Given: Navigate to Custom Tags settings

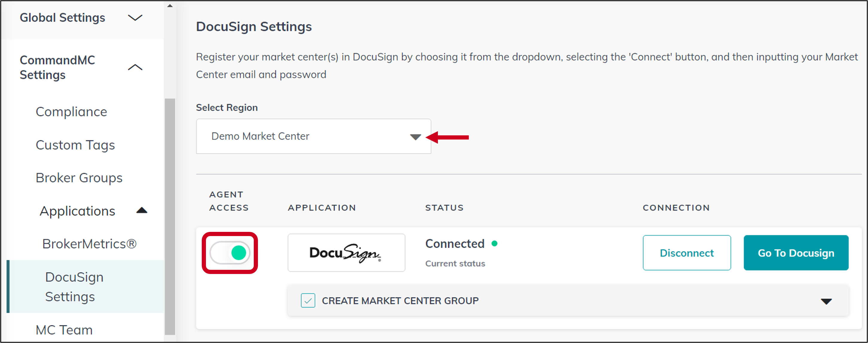Looking at the screenshot, I should pyautogui.click(x=75, y=145).
